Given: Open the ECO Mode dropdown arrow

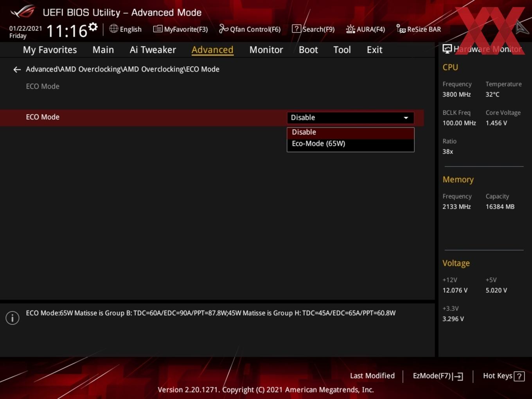Looking at the screenshot, I should click(406, 118).
